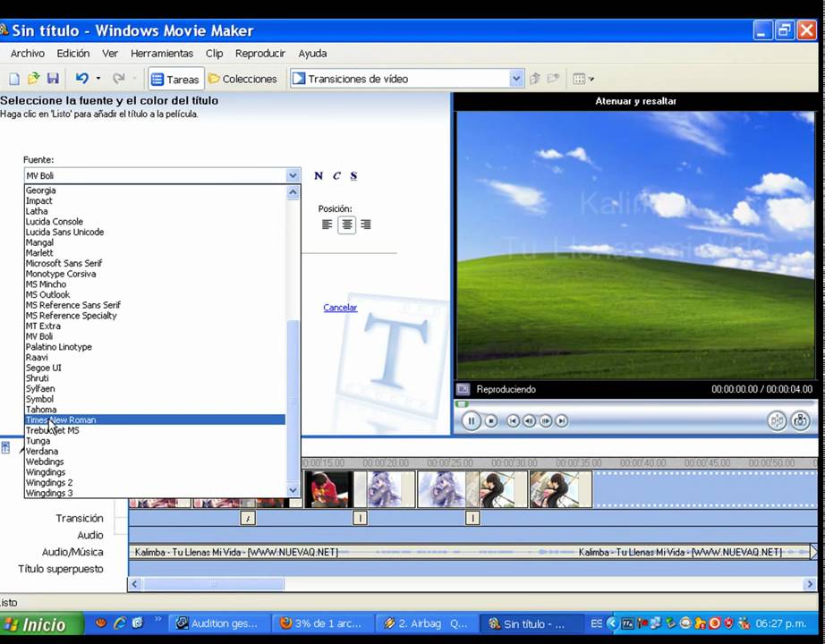The width and height of the screenshot is (825, 644).
Task: Select Verdana in the font list
Action: (x=155, y=451)
